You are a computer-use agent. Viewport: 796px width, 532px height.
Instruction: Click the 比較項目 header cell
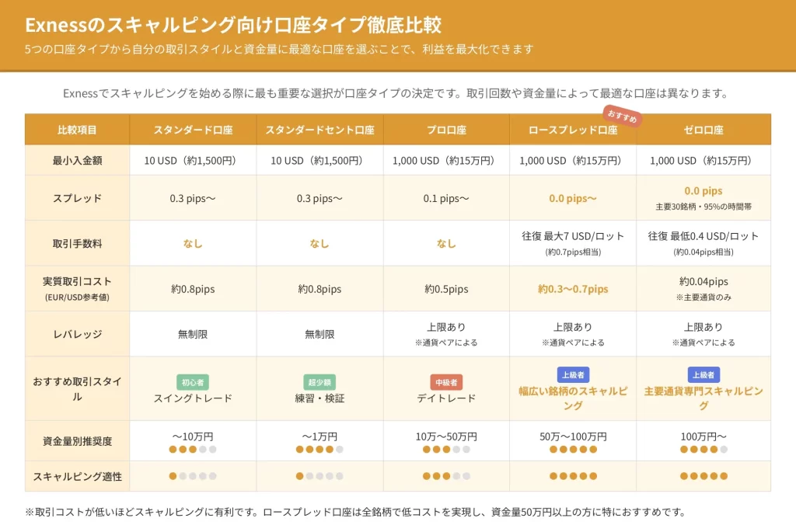[77, 130]
